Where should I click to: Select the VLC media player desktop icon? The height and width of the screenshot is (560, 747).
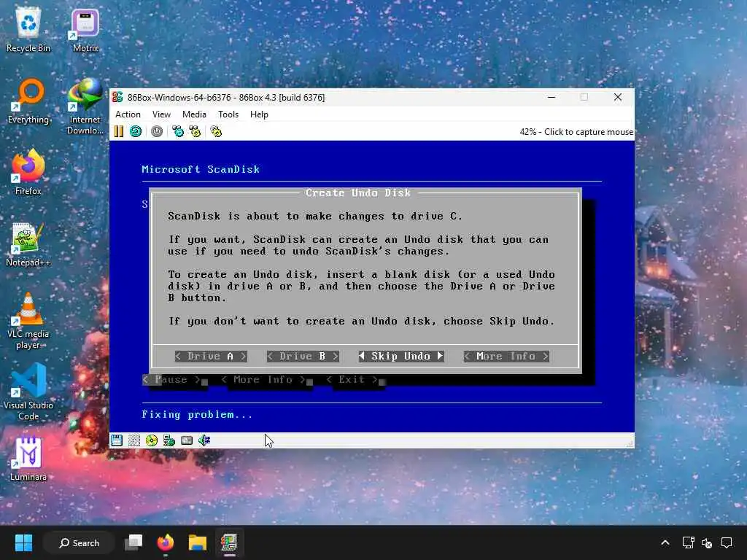click(28, 321)
